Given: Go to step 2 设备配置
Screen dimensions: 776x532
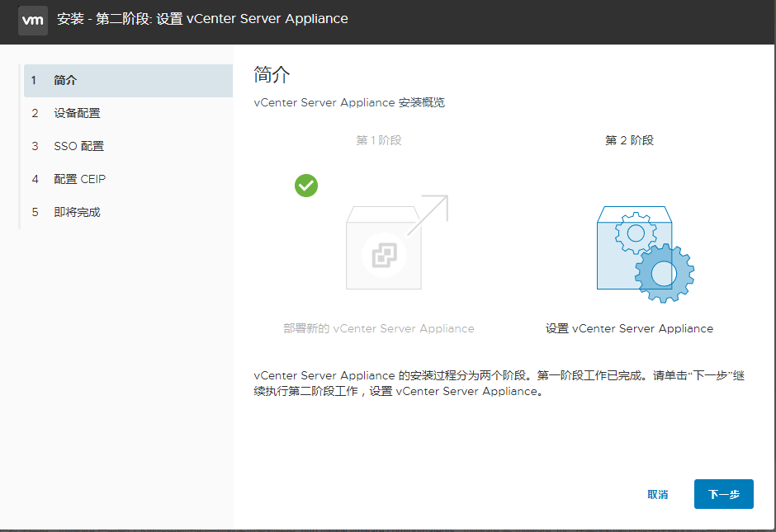Looking at the screenshot, I should coord(128,113).
